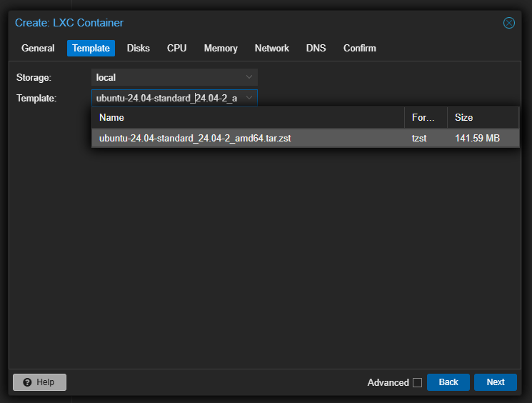
Task: Select the Template tab
Action: click(x=91, y=49)
